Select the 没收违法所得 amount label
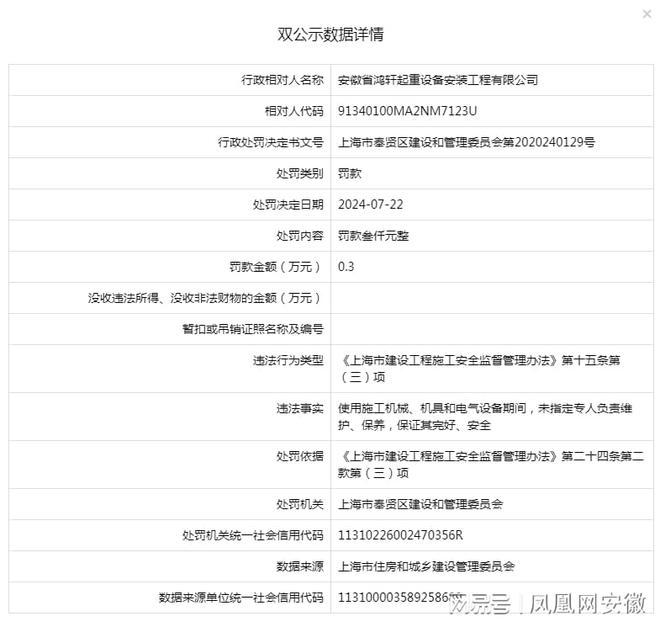 tap(206, 298)
